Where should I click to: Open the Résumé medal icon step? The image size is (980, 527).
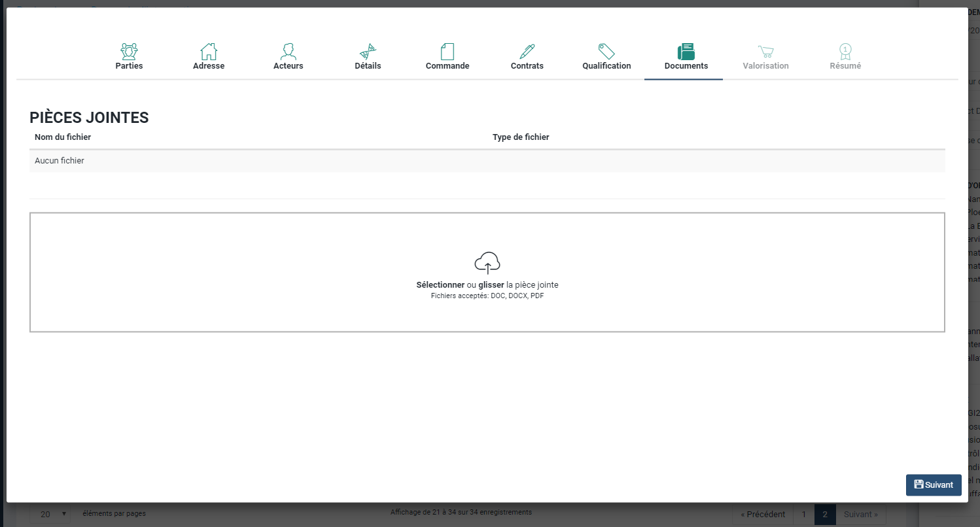pos(845,51)
